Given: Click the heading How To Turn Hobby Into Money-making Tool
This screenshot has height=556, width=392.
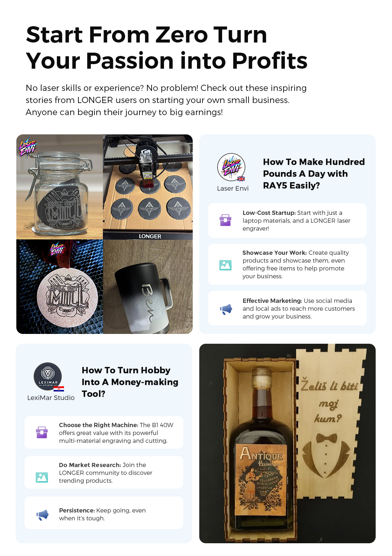Looking at the screenshot, I should (x=130, y=382).
